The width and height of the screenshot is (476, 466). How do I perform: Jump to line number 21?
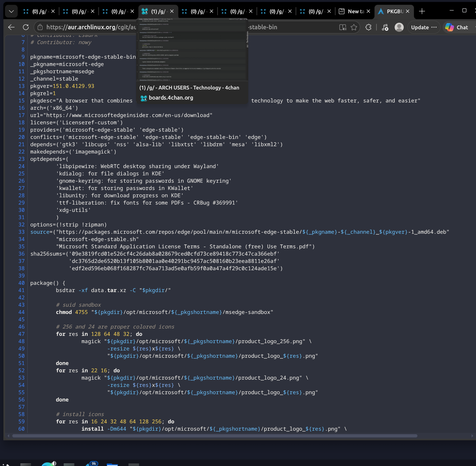(x=22, y=144)
